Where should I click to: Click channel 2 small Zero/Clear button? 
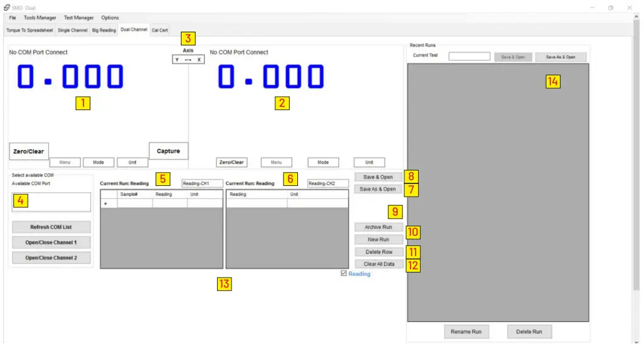click(232, 162)
